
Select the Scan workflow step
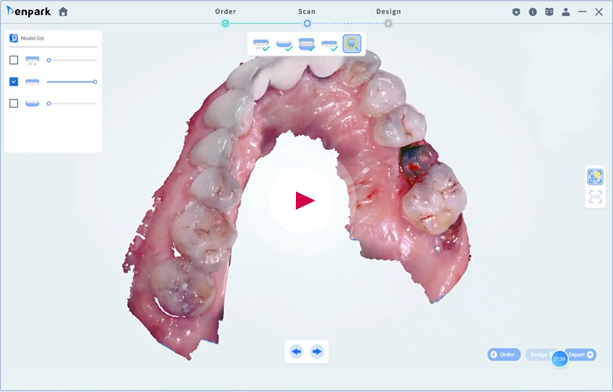click(307, 23)
